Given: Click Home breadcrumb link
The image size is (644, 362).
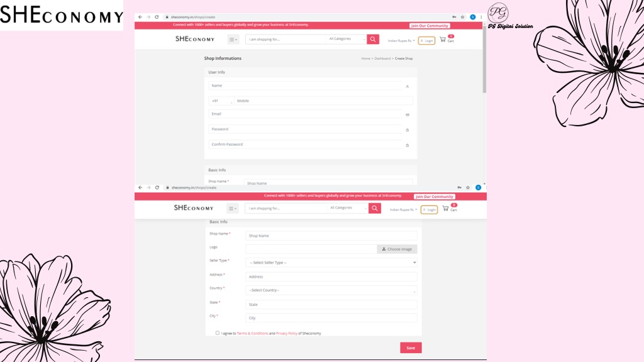Looking at the screenshot, I should pos(365,58).
